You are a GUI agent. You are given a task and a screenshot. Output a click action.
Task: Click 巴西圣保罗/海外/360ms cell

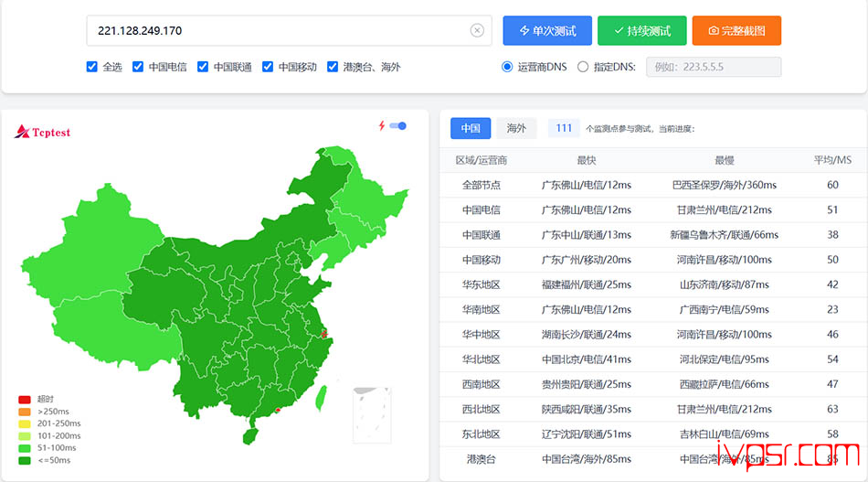724,185
